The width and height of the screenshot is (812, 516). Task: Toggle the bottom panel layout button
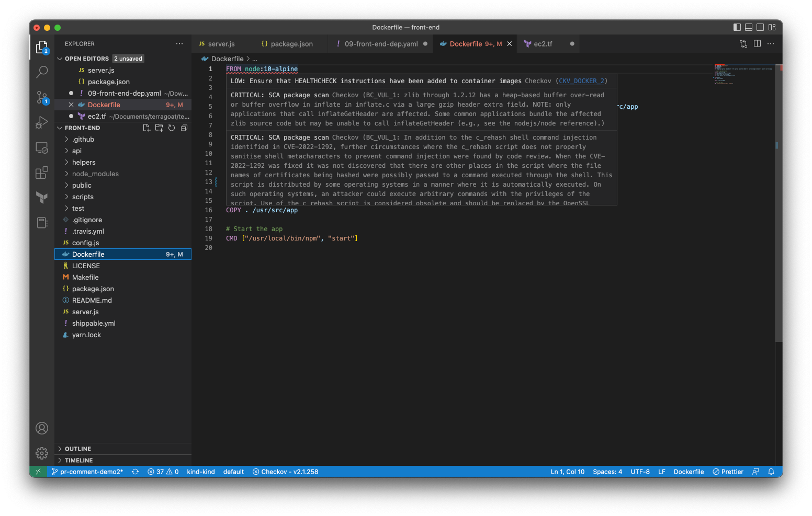click(749, 27)
